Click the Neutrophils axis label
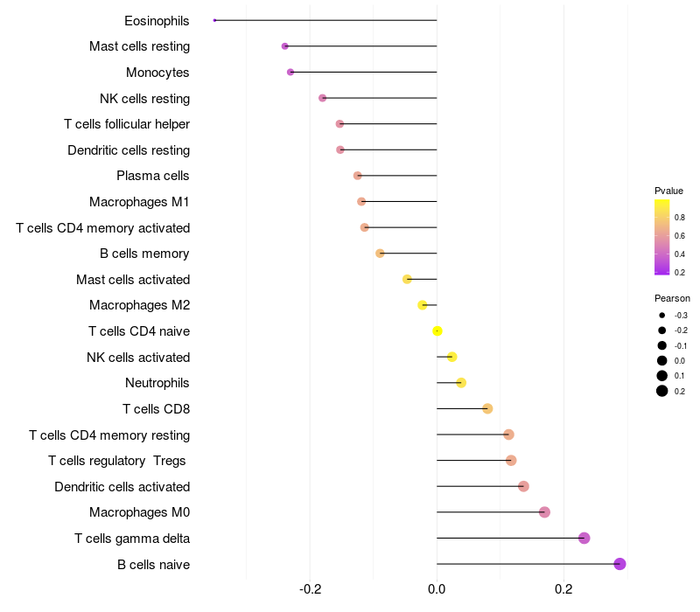 tap(157, 383)
